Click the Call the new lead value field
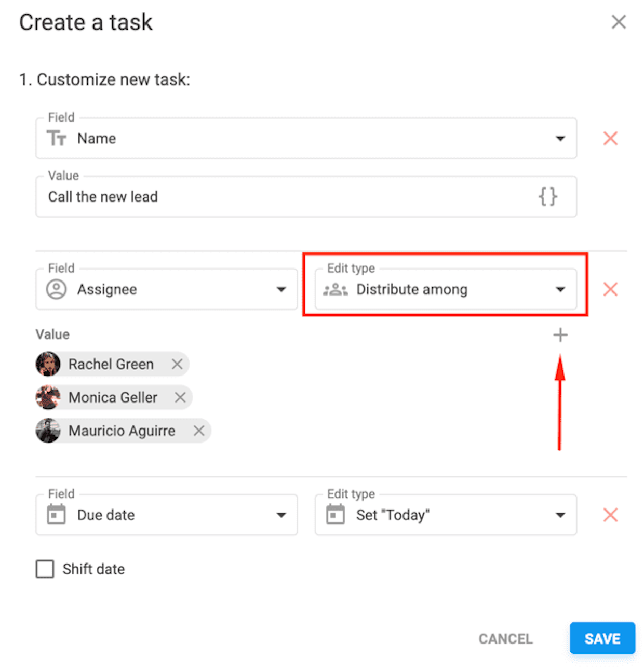 pos(306,197)
